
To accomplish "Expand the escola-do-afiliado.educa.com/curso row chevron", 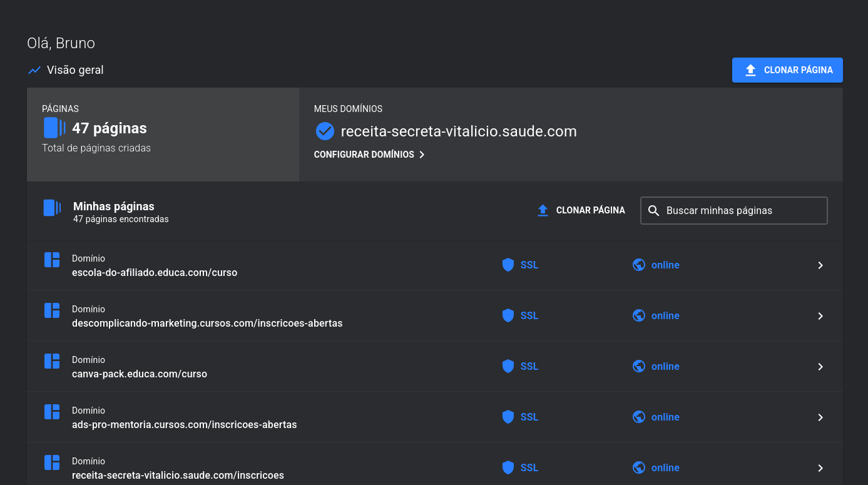I will (x=820, y=265).
